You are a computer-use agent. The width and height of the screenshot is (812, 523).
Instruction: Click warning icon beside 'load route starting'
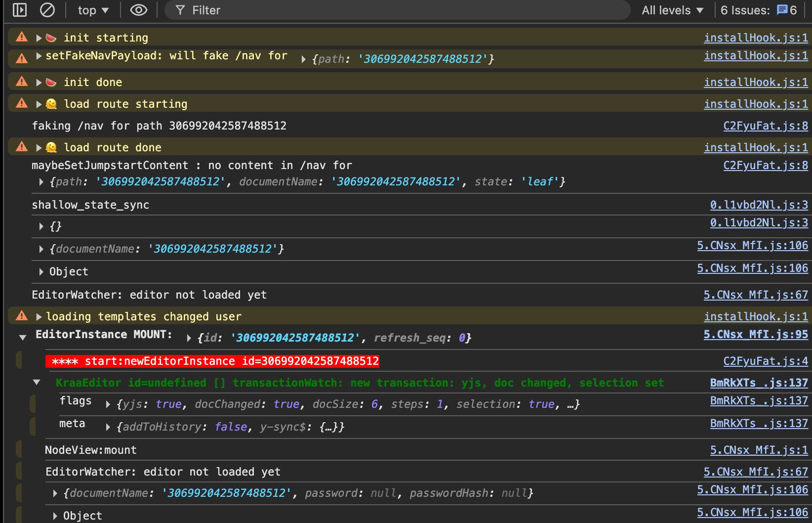coord(22,103)
